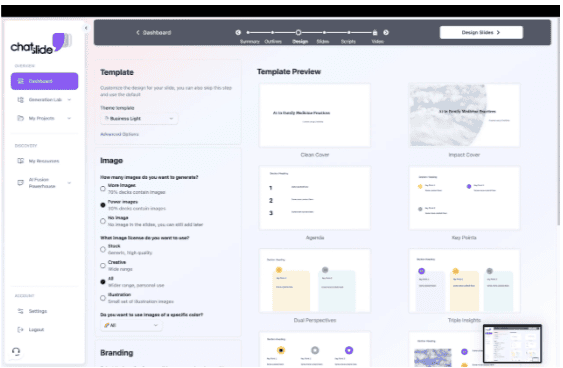Expand the AI Fusion Powerhouse chevron
This screenshot has height=368, width=563.
click(x=69, y=183)
